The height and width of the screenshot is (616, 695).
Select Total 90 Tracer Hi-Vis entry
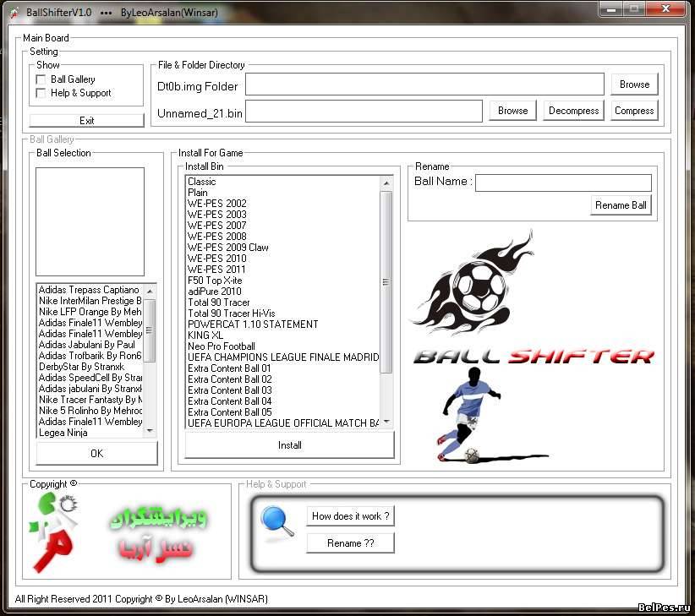pos(282,313)
